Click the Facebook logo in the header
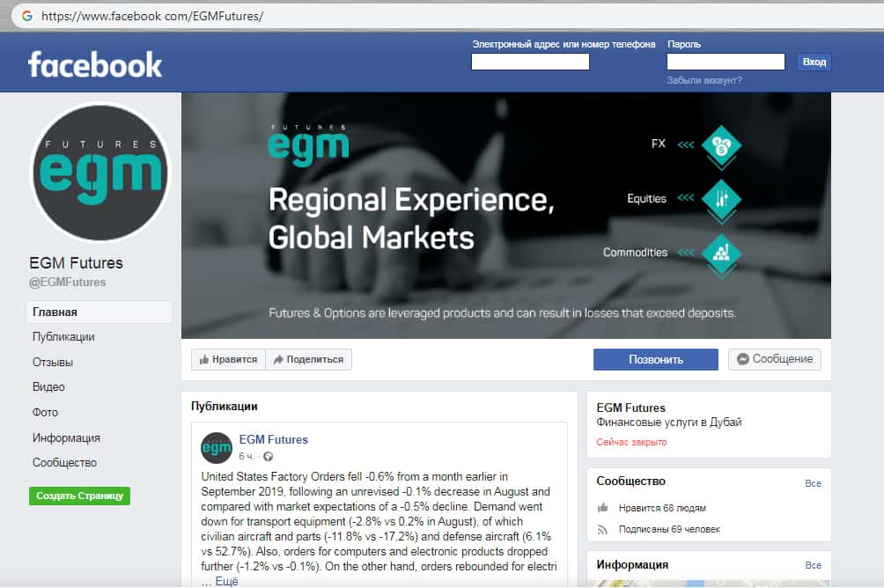 click(95, 64)
